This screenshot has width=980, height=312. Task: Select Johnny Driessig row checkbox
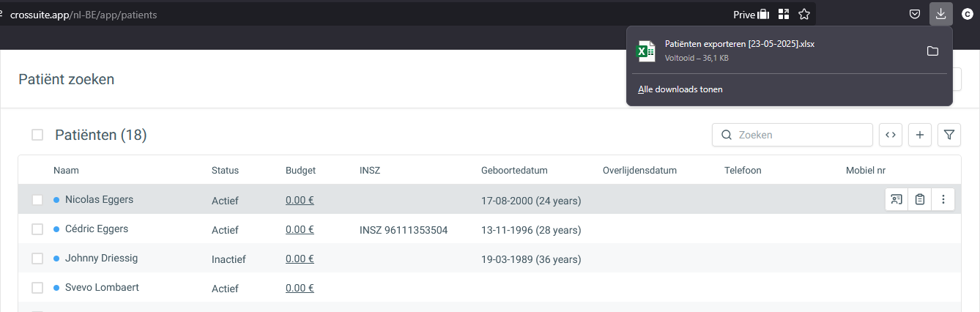pyautogui.click(x=37, y=259)
